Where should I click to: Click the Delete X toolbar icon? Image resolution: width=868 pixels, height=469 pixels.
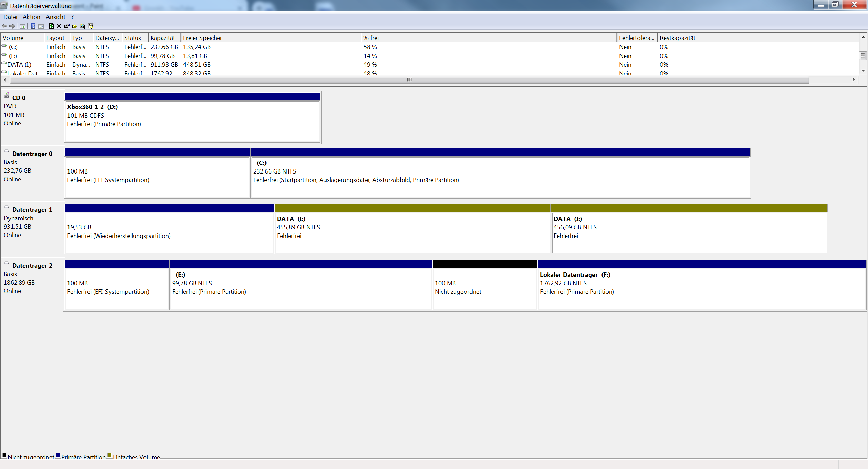click(x=59, y=26)
